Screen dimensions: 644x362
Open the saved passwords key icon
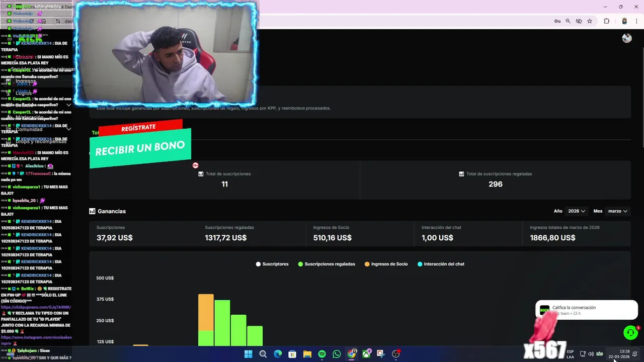557,21
